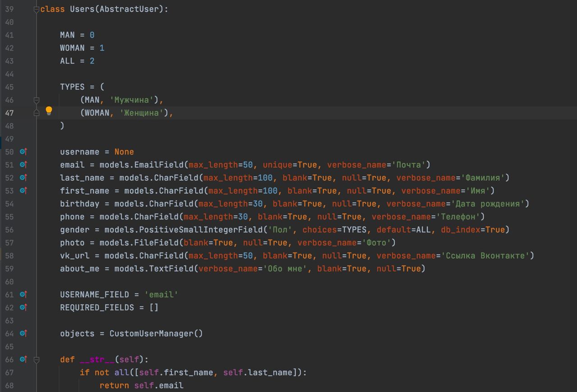Screen dimensions: 577x392
Task: Click line number 68 in gutter
Action: click(x=9, y=386)
